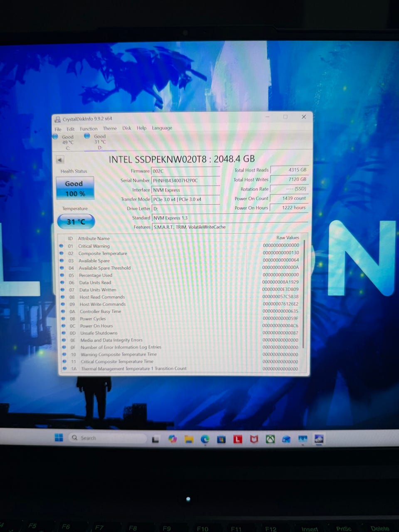Click the Unsafe Shutdowns status dot

point(64,332)
